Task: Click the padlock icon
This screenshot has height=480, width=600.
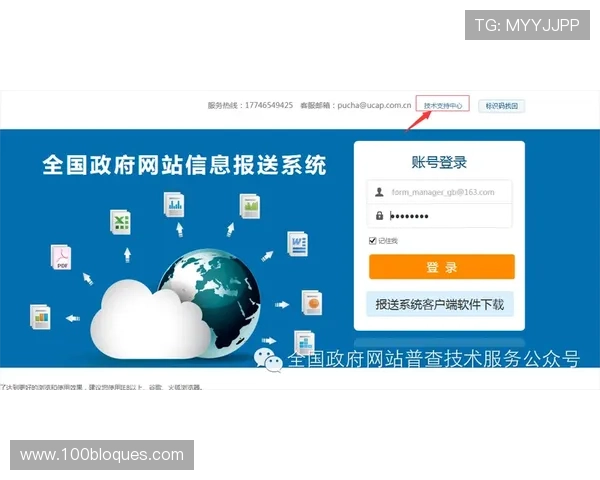Action: pos(379,216)
